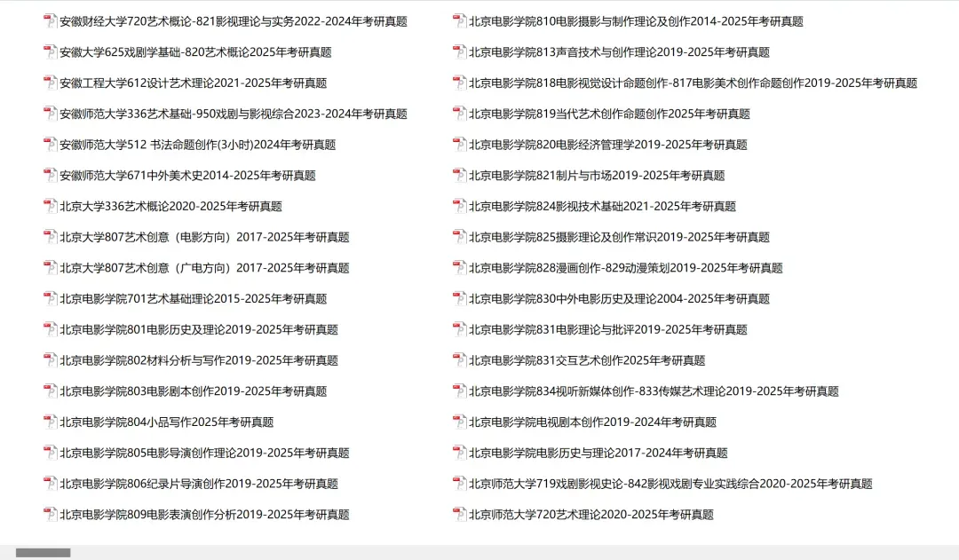Select file name 北京电影学院810电影摄影与制作理论及创作2014-2025年考研真题
Viewport: 959px width, 560px height.
[636, 21]
